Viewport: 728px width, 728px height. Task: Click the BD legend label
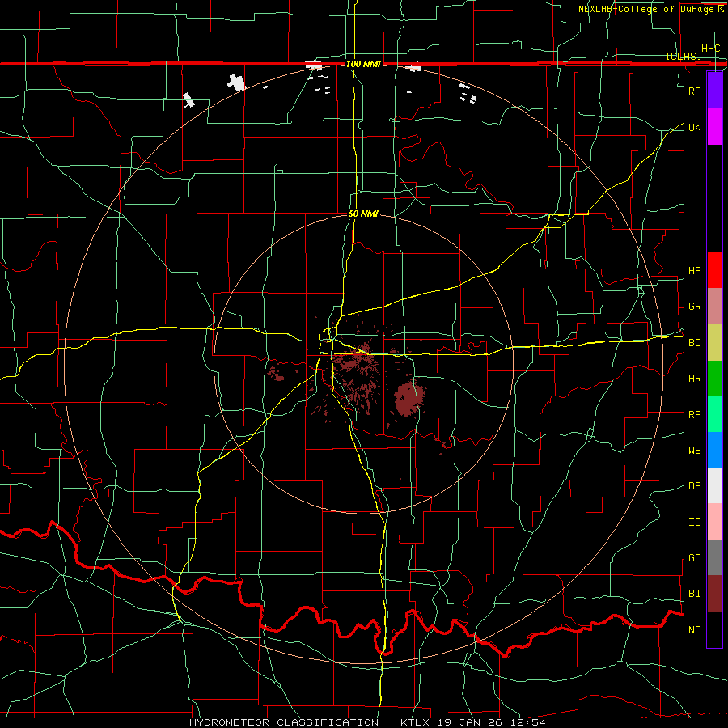click(694, 343)
